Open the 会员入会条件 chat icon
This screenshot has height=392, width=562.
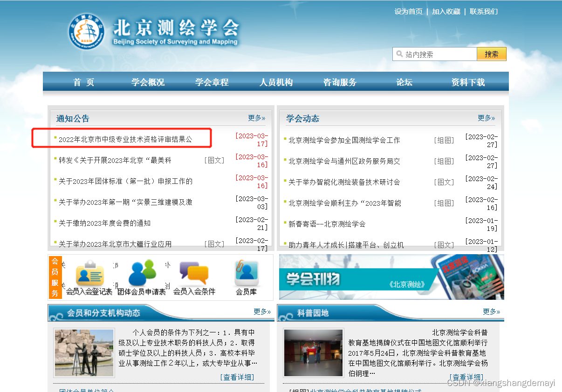tap(194, 273)
